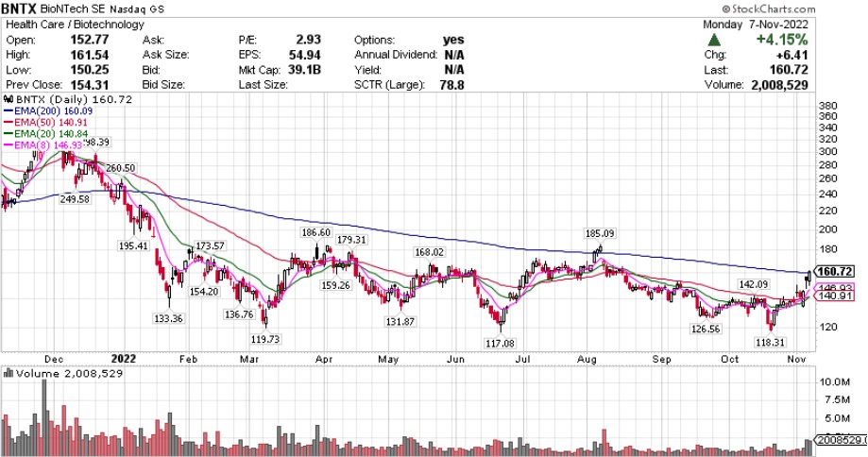Viewport: 868px width, 457px height.
Task: Click the 260.50 price annotation
Action: coord(121,168)
